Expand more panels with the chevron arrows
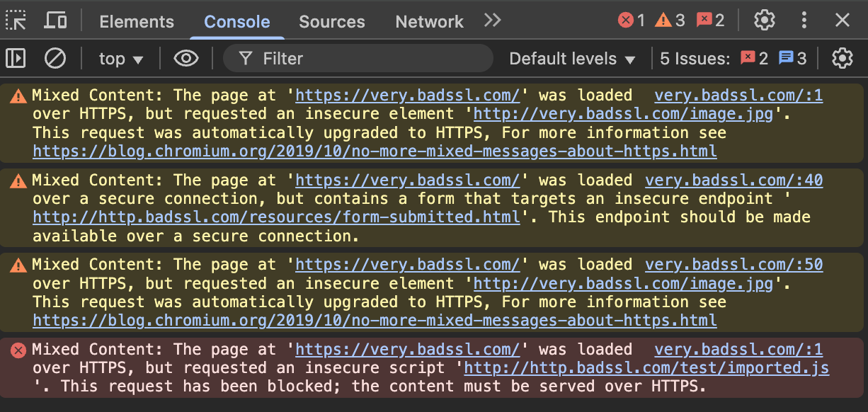868x412 pixels. click(492, 21)
